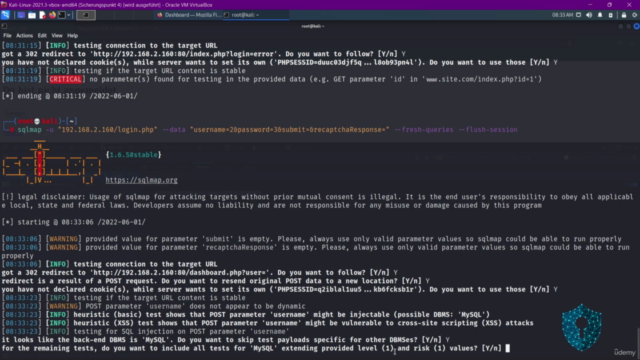Screen dimensions: 640x360
Task: Launch terminal emulator from the panel
Action: click(x=62, y=15)
